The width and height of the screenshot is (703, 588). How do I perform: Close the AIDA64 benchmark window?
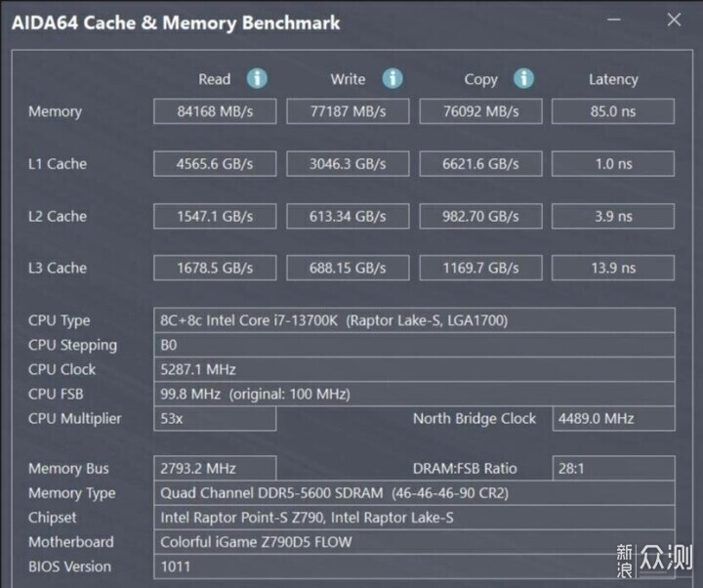pyautogui.click(x=674, y=21)
